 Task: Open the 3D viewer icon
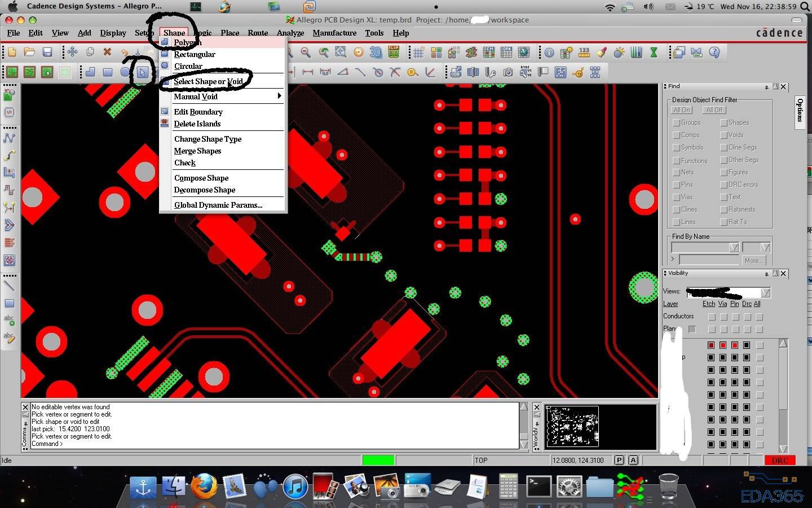click(376, 52)
